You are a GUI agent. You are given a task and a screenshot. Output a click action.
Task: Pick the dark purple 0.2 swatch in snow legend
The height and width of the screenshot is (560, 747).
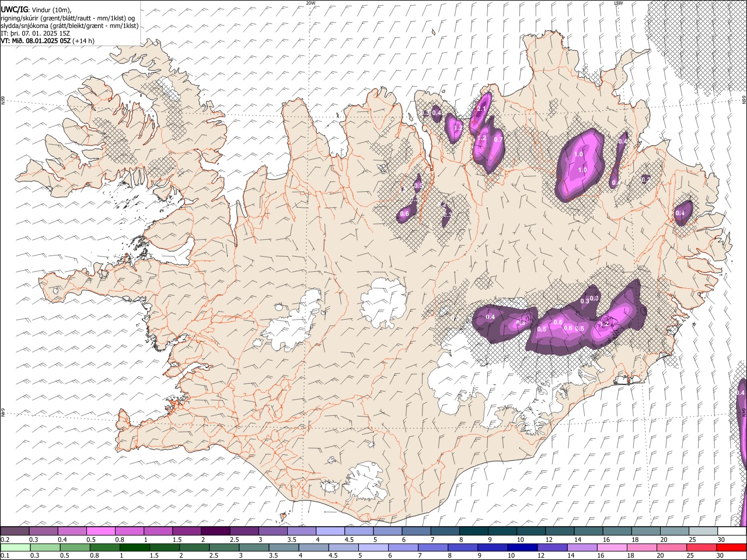[15, 531]
